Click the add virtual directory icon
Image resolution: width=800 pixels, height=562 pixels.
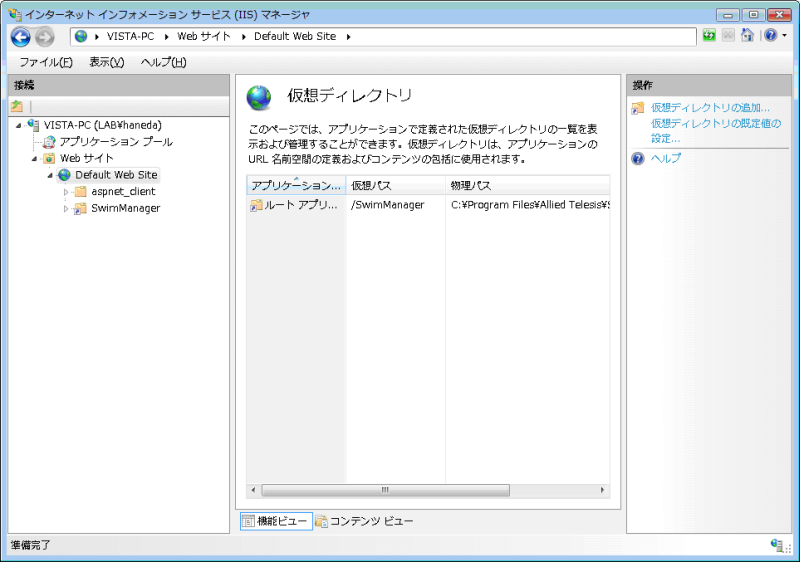click(x=638, y=108)
